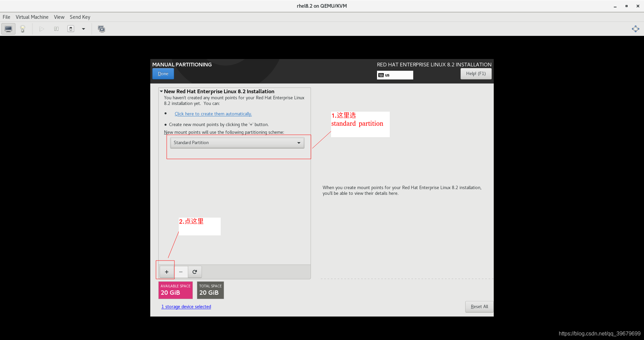The image size is (644, 340).
Task: Open the VM snapshots manager icon
Action: [101, 29]
